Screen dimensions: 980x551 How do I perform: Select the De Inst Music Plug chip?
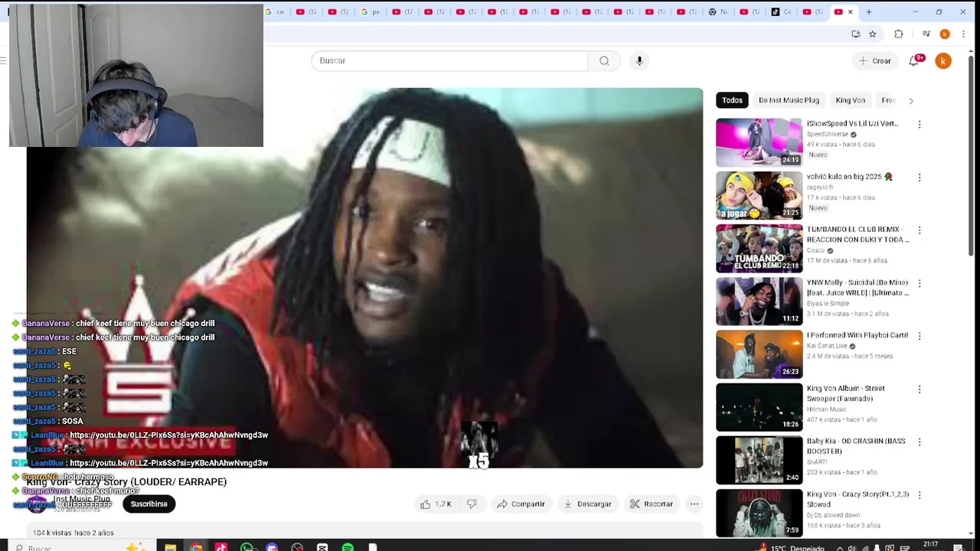(x=789, y=100)
